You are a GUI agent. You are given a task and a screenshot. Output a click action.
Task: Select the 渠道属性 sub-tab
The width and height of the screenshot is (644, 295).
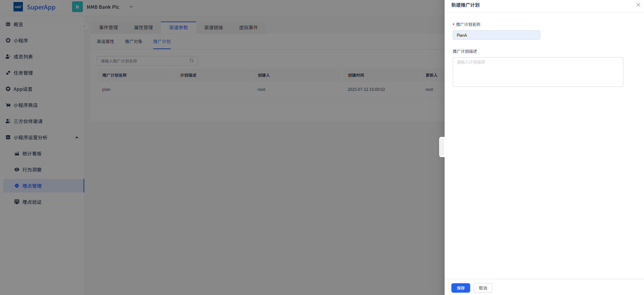(x=105, y=41)
